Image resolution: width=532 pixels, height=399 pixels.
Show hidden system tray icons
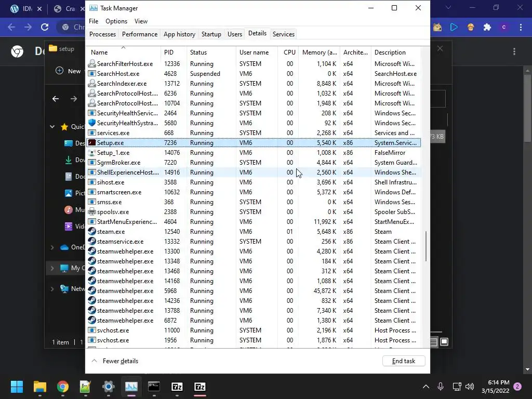click(x=426, y=386)
